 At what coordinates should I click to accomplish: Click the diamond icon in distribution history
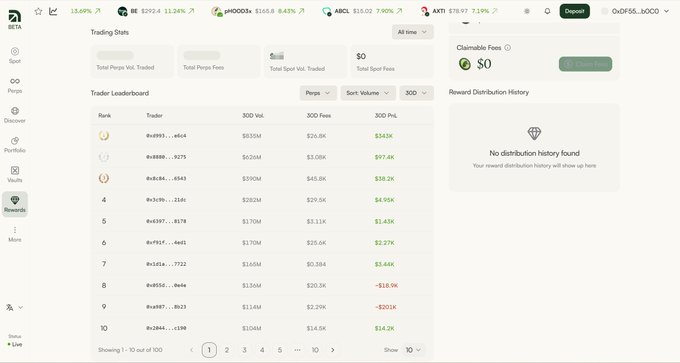click(x=534, y=133)
